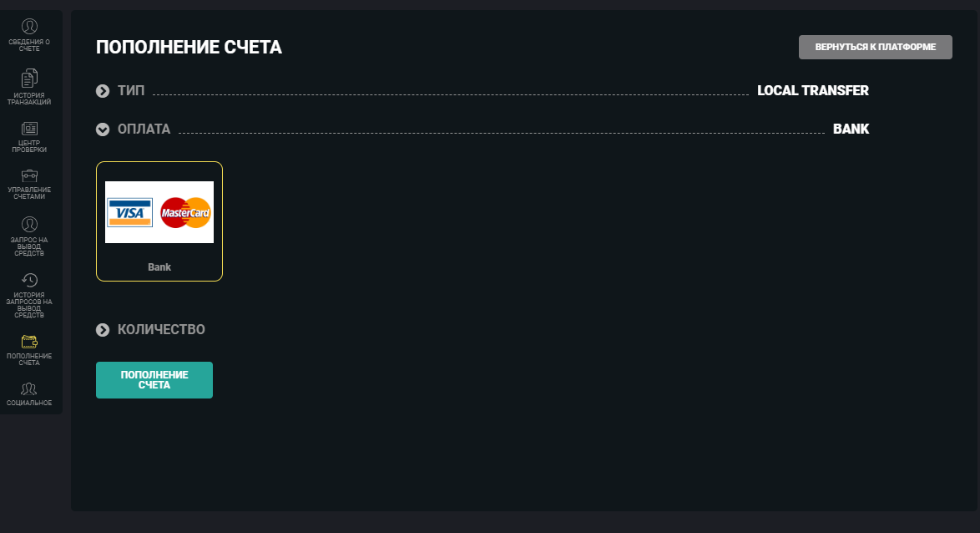Click the verification center ID icon
Image resolution: width=980 pixels, height=533 pixels.
coord(29,129)
